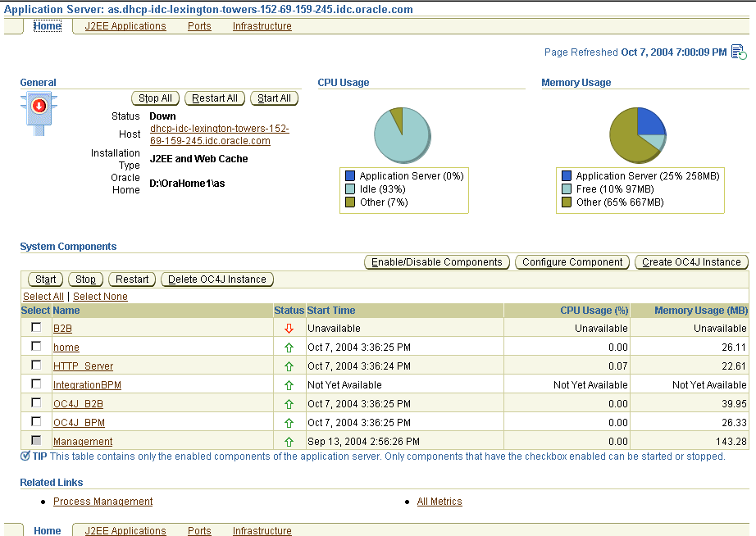
Task: Open the host name link
Action: 220,134
